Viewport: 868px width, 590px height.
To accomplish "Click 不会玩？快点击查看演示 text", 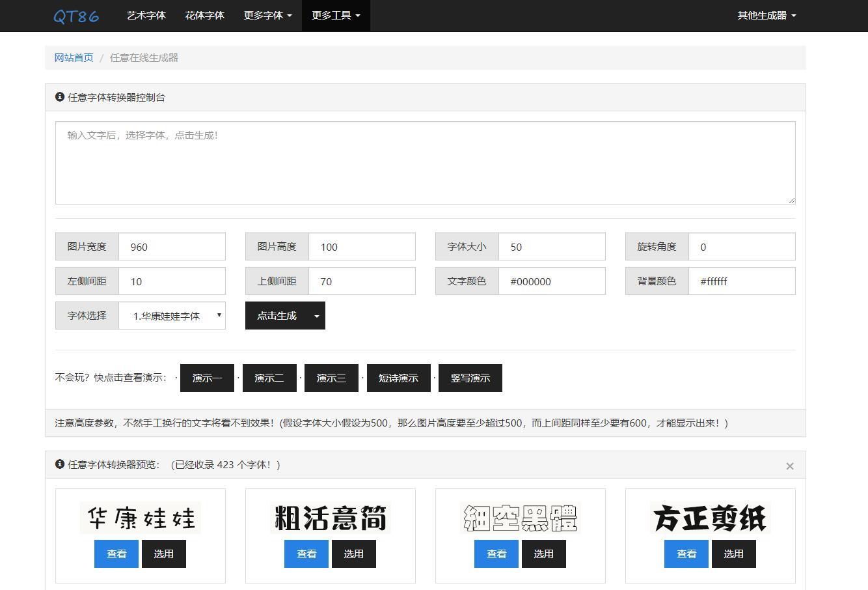I will pyautogui.click(x=111, y=378).
